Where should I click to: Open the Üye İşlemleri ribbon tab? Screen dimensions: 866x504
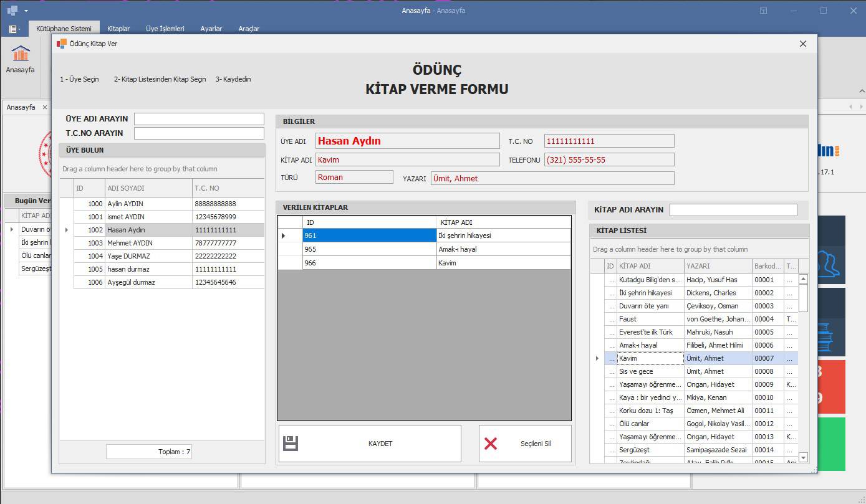pyautogui.click(x=165, y=29)
